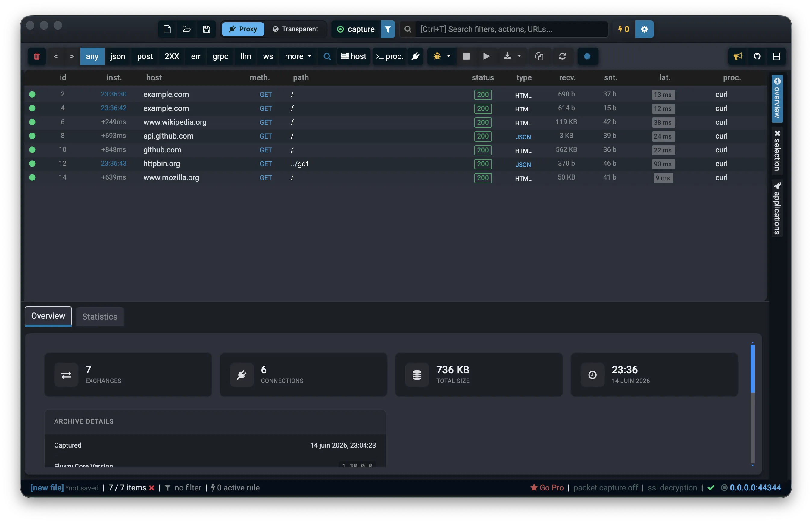Apply the 2XX status filter

tap(172, 56)
